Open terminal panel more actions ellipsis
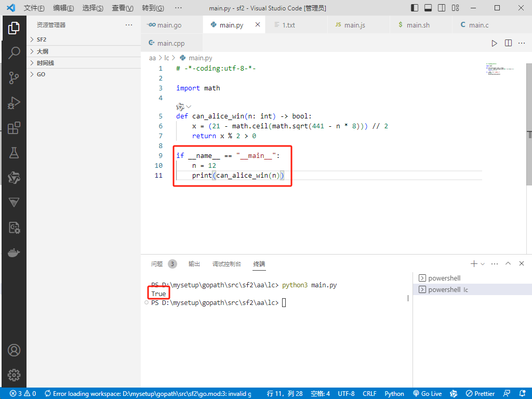The height and width of the screenshot is (399, 532). tap(495, 263)
